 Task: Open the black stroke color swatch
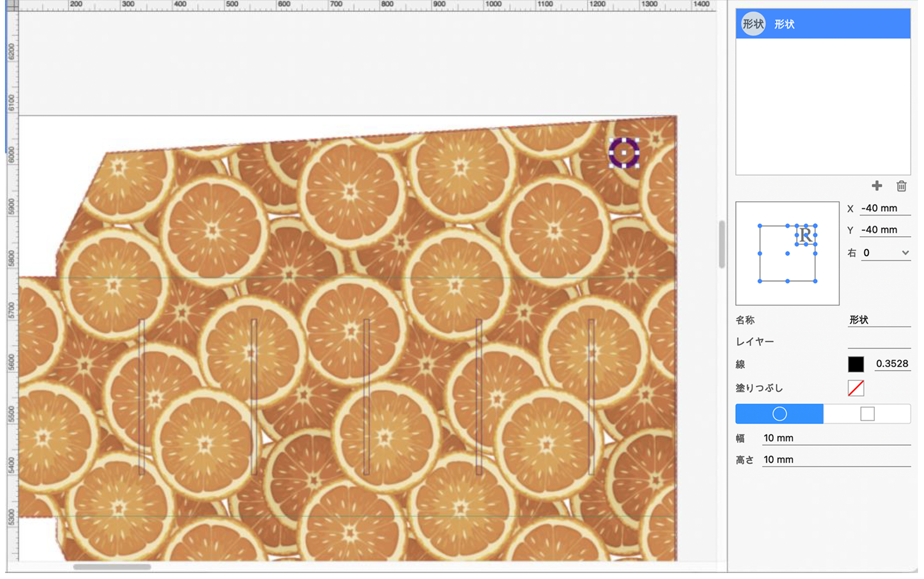[x=856, y=364]
